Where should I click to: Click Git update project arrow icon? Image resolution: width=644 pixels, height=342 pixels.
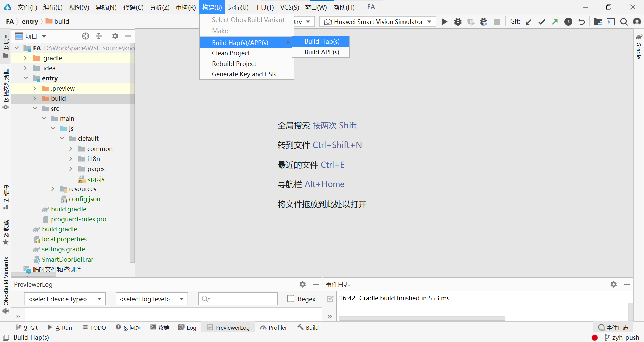coord(529,22)
